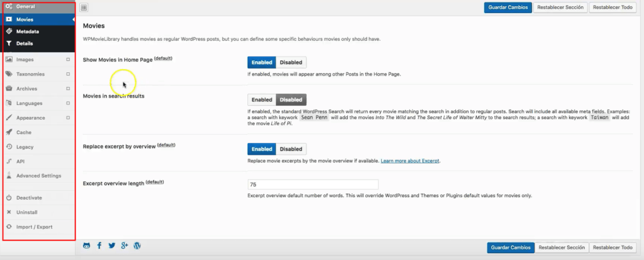
Task: Click the General gears icon
Action: pyautogui.click(x=9, y=6)
